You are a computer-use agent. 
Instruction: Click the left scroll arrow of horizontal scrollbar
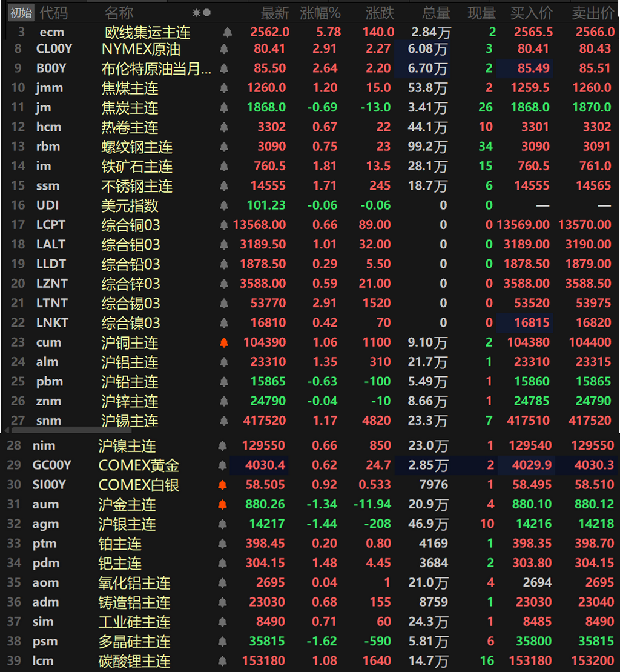(7, 430)
